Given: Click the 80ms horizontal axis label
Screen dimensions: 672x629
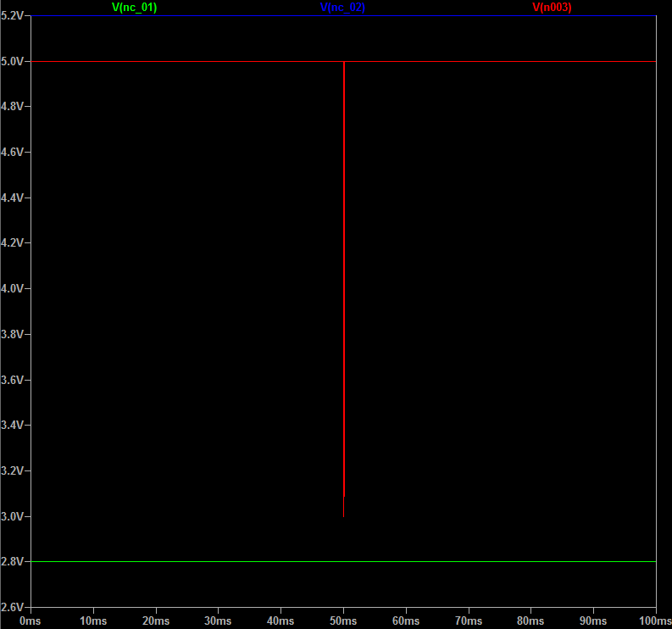Looking at the screenshot, I should (530, 621).
